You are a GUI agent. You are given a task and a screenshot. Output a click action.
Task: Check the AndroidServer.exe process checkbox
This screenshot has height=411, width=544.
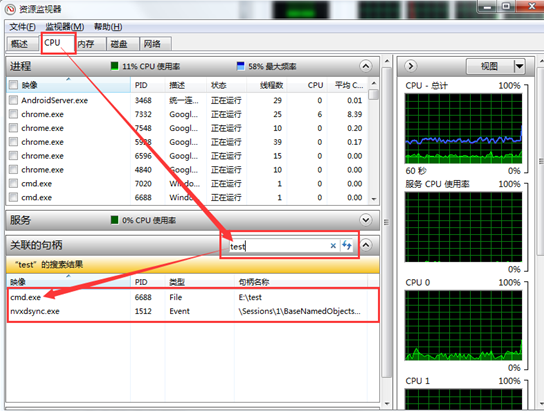coord(13,100)
